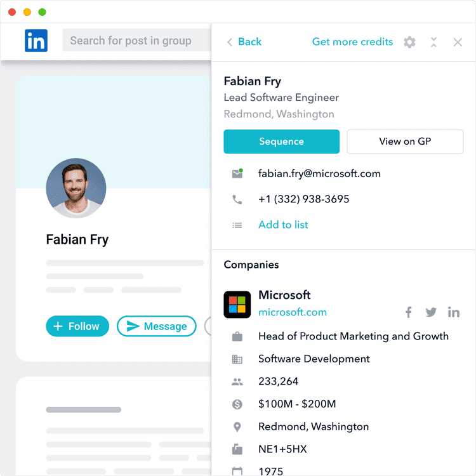This screenshot has height=476, width=476.
Task: Open Microsoft's Facebook page icon
Action: (x=409, y=312)
